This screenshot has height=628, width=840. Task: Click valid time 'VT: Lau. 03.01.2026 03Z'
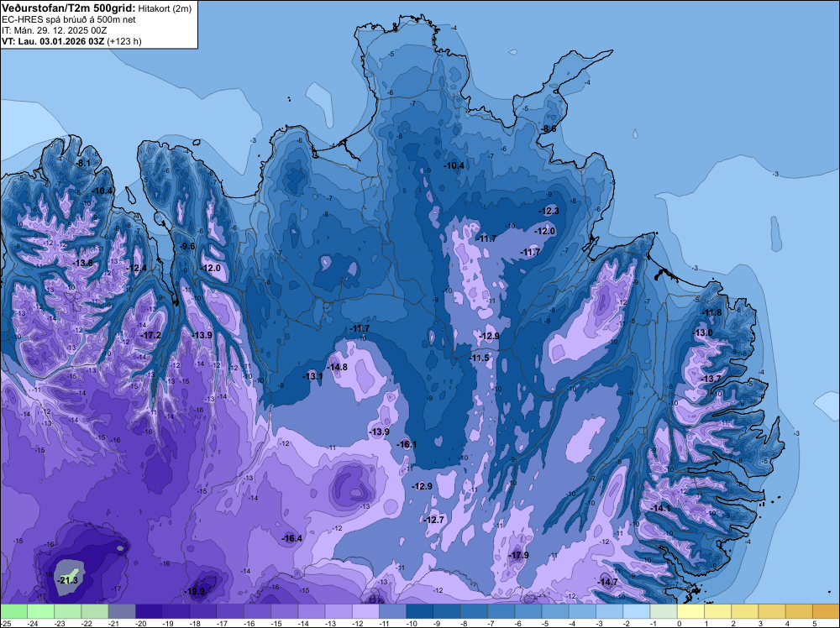(x=54, y=41)
